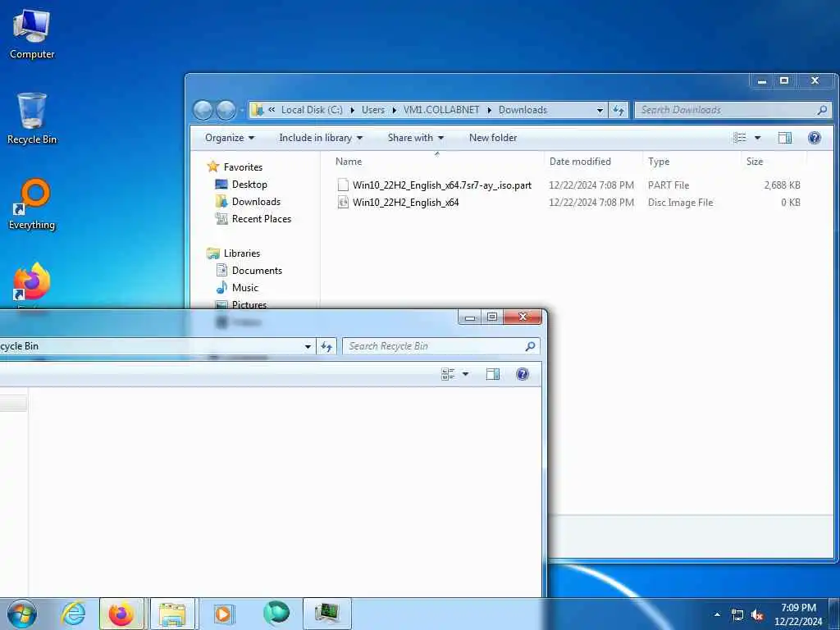Image resolution: width=840 pixels, height=630 pixels.
Task: Click the 2,688 KB size cell
Action: pos(782,185)
